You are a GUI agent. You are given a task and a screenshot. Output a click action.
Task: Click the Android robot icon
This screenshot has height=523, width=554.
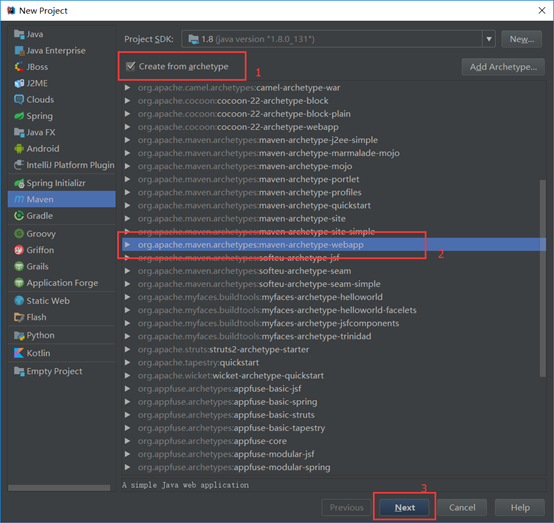click(19, 148)
